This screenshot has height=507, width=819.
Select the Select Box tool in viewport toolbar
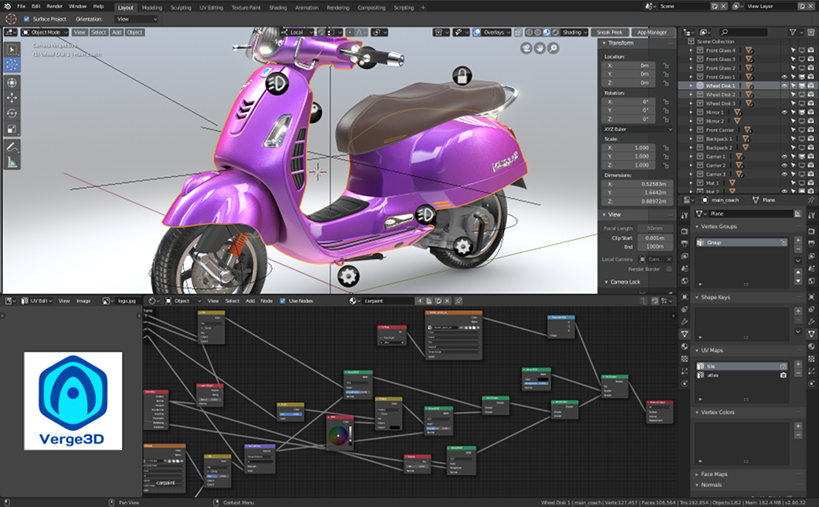click(12, 50)
